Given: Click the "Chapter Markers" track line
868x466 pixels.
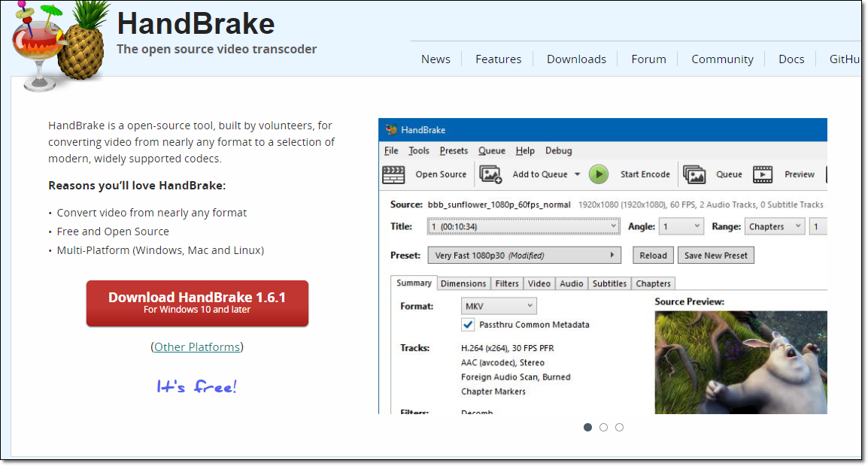Looking at the screenshot, I should [x=493, y=392].
